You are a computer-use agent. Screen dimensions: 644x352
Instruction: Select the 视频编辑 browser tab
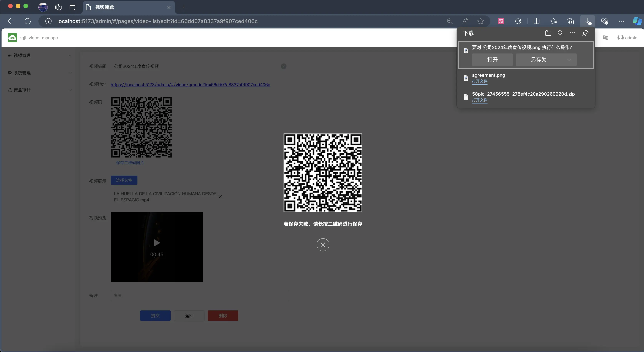tap(129, 7)
